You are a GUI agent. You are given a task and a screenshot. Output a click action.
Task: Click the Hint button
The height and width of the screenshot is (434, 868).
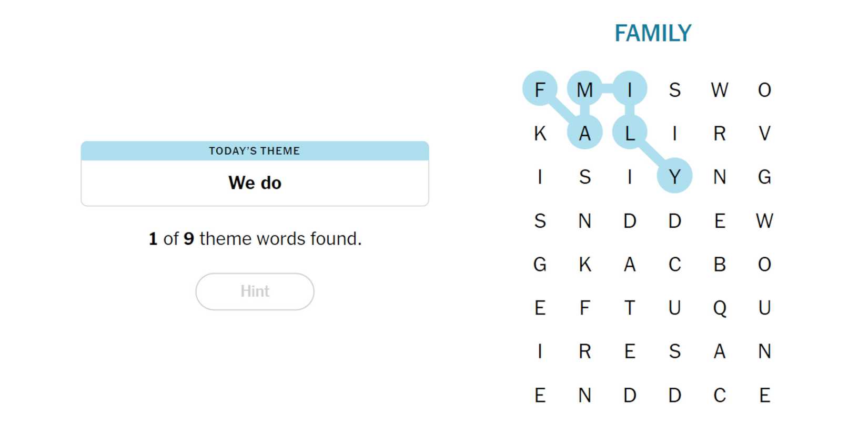pyautogui.click(x=255, y=291)
